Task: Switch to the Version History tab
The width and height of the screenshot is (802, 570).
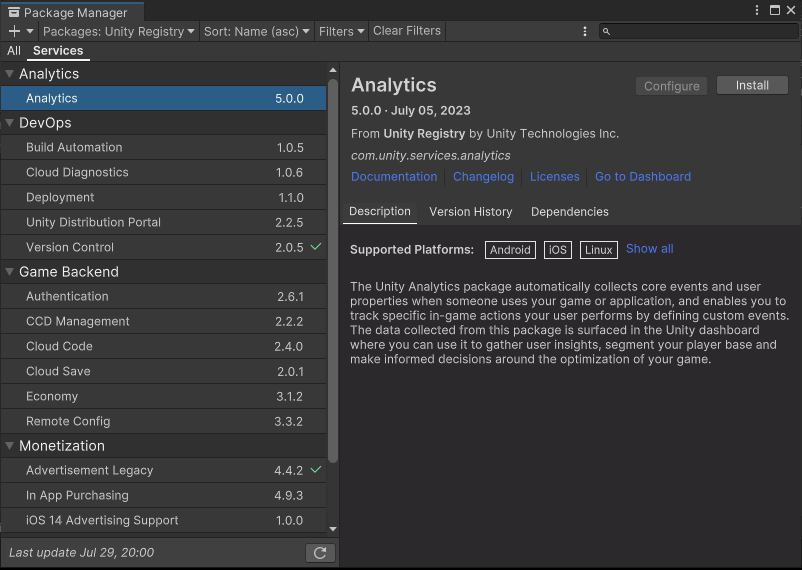Action: coord(471,212)
